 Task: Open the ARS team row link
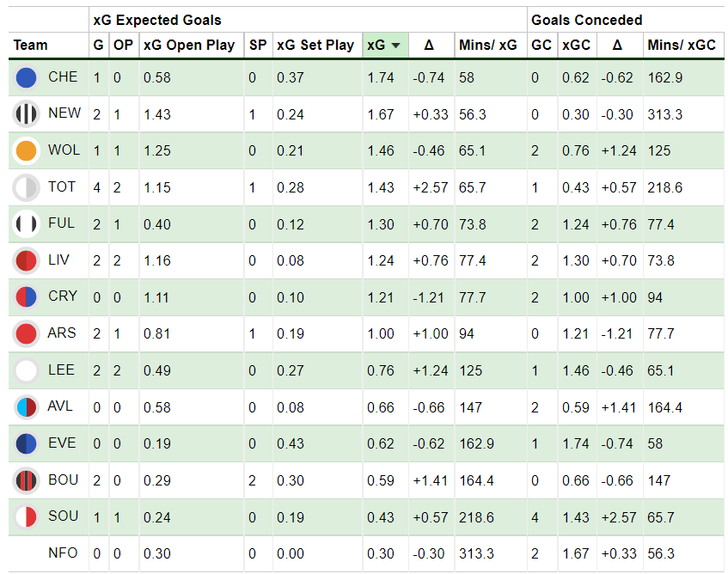pos(62,333)
